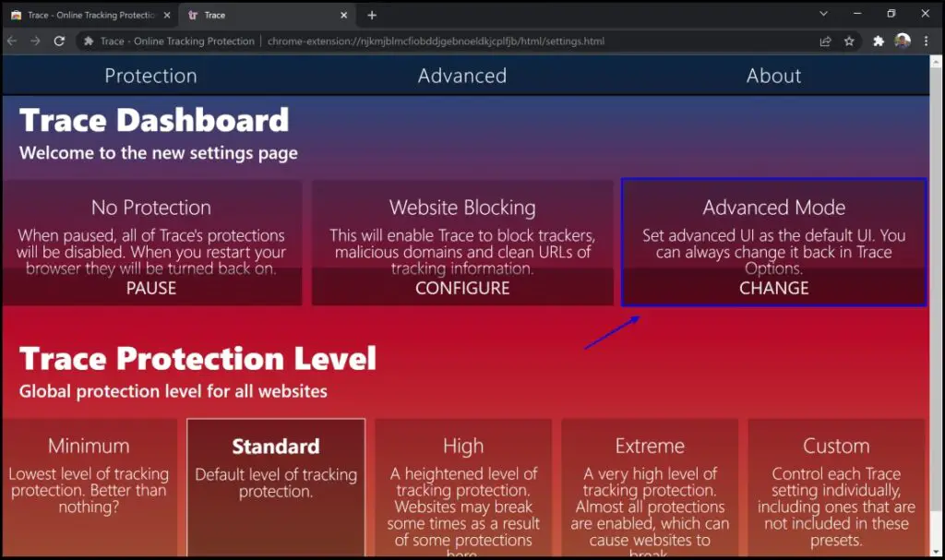The width and height of the screenshot is (945, 560).
Task: Click CHANGE under Advanced Mode
Action: [x=774, y=288]
